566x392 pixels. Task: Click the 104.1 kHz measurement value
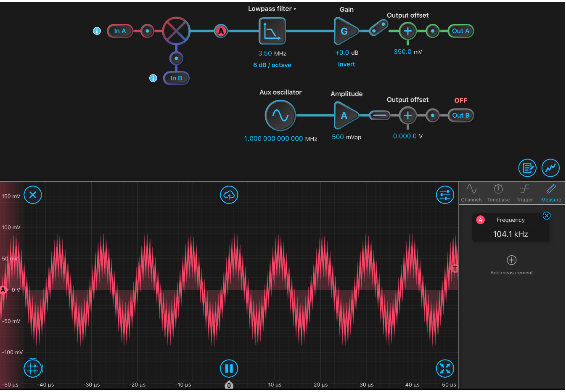pos(510,234)
